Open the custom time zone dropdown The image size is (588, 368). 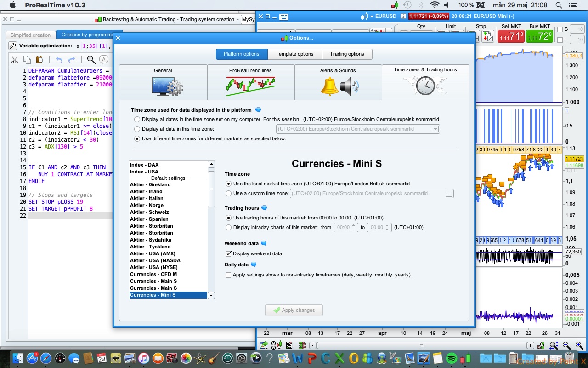(x=372, y=194)
